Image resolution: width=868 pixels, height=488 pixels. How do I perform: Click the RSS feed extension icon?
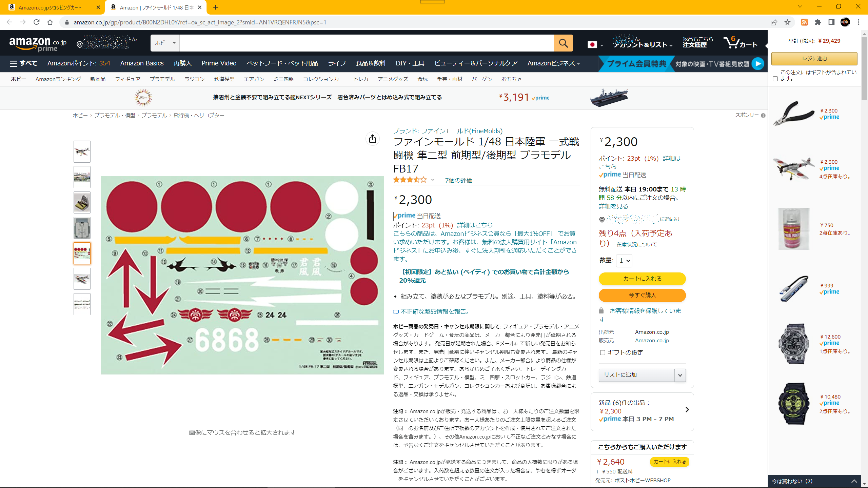(x=804, y=22)
